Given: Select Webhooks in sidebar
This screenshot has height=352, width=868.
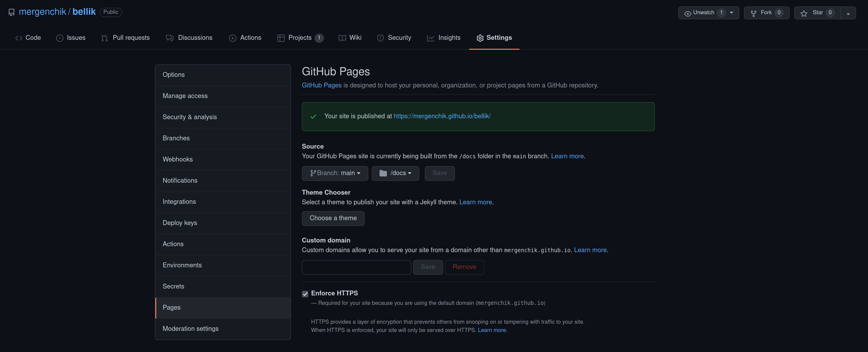Looking at the screenshot, I should point(223,160).
